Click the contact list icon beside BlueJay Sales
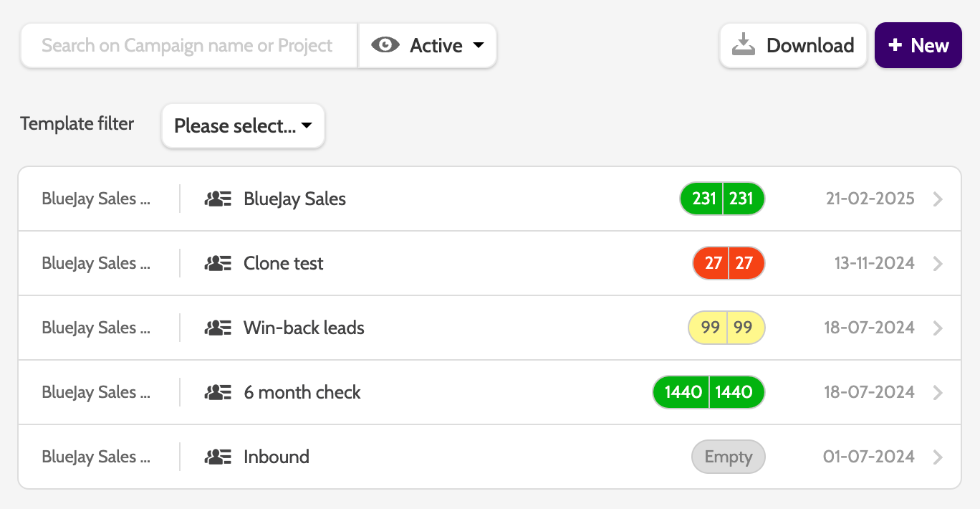Image resolution: width=980 pixels, height=509 pixels. (x=218, y=199)
